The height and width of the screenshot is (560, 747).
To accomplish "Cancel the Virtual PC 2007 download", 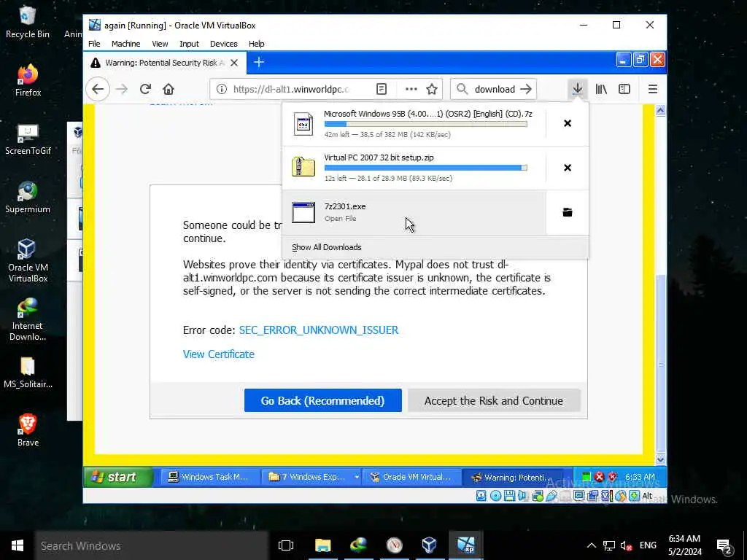I will click(x=568, y=168).
